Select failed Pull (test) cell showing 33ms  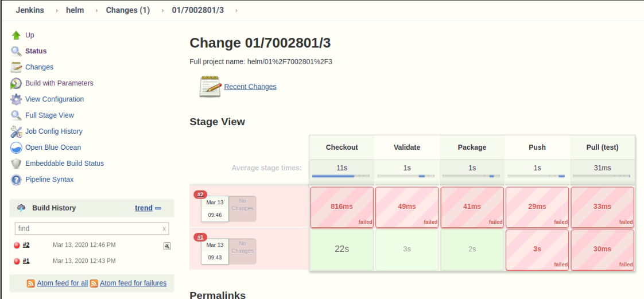pyautogui.click(x=603, y=207)
